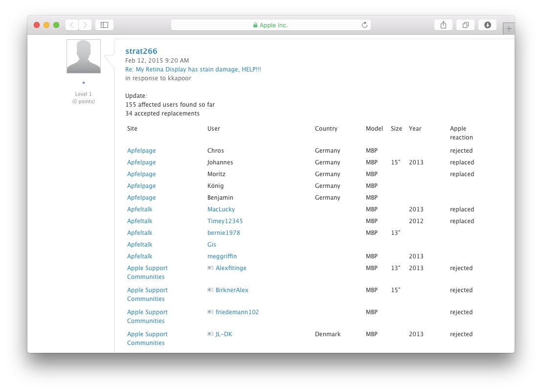This screenshot has width=542, height=392.
Task: Reload the page using the refresh icon
Action: point(364,25)
